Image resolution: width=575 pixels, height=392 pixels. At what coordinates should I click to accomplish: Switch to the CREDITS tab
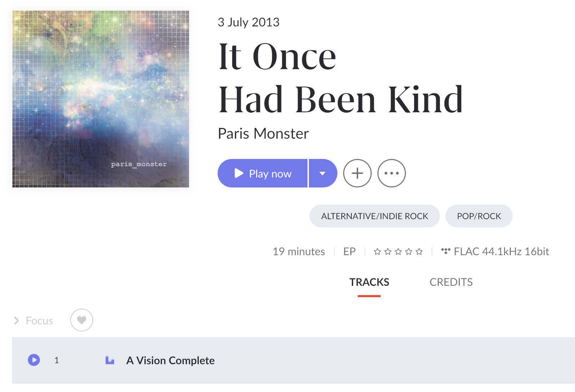(451, 282)
